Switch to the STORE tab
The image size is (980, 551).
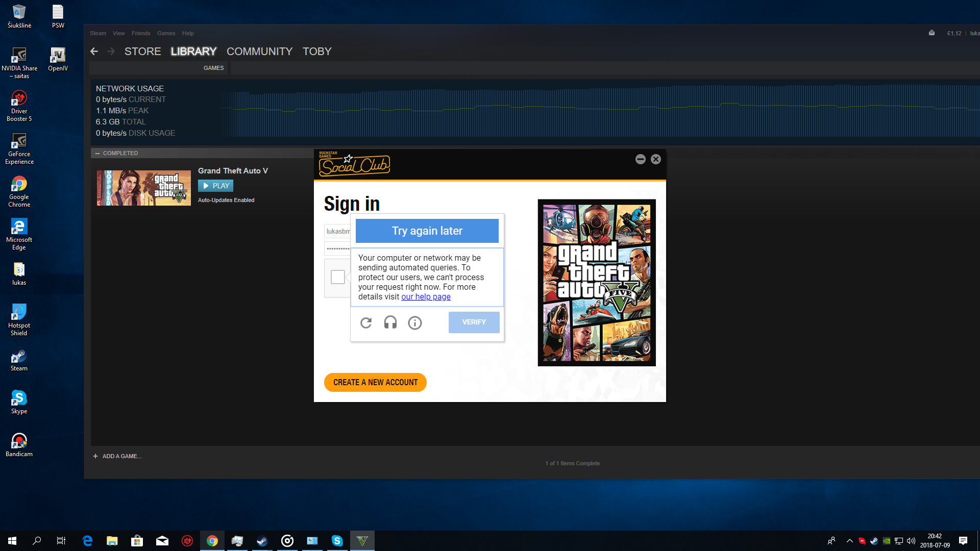coord(142,52)
